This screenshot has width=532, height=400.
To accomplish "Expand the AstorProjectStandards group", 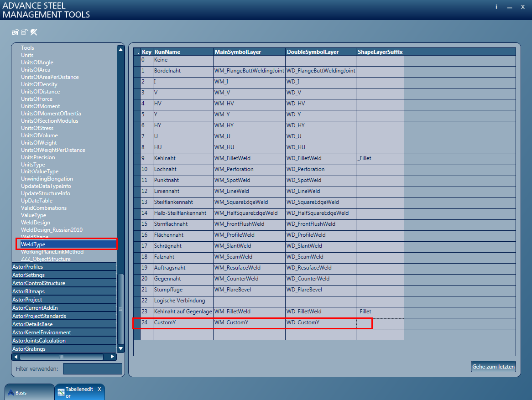I will 64,316.
